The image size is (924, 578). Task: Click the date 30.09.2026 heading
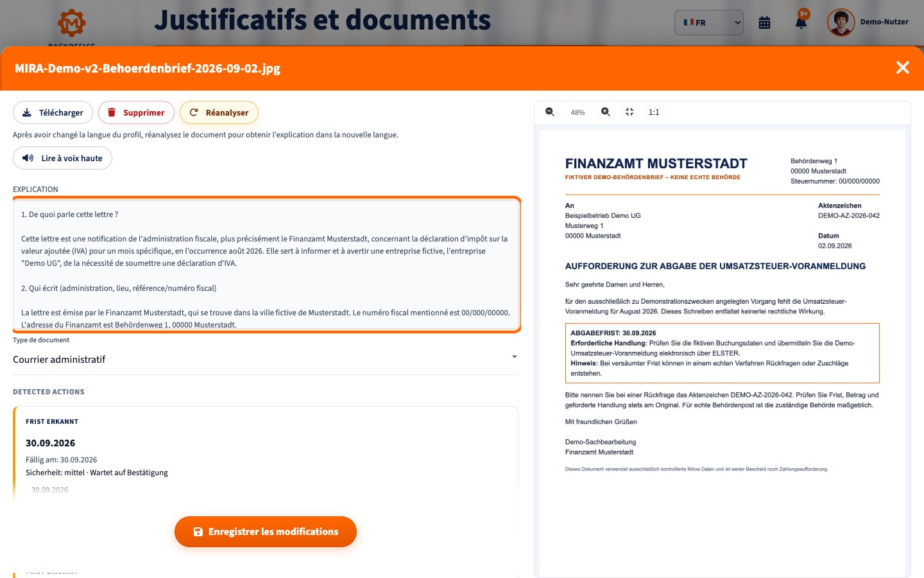tap(50, 443)
